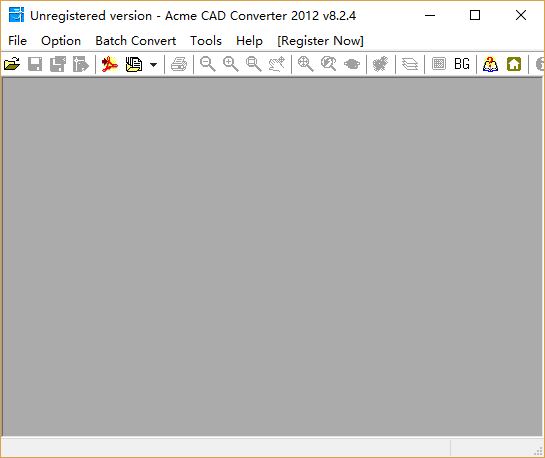Click the Print icon

(x=179, y=64)
